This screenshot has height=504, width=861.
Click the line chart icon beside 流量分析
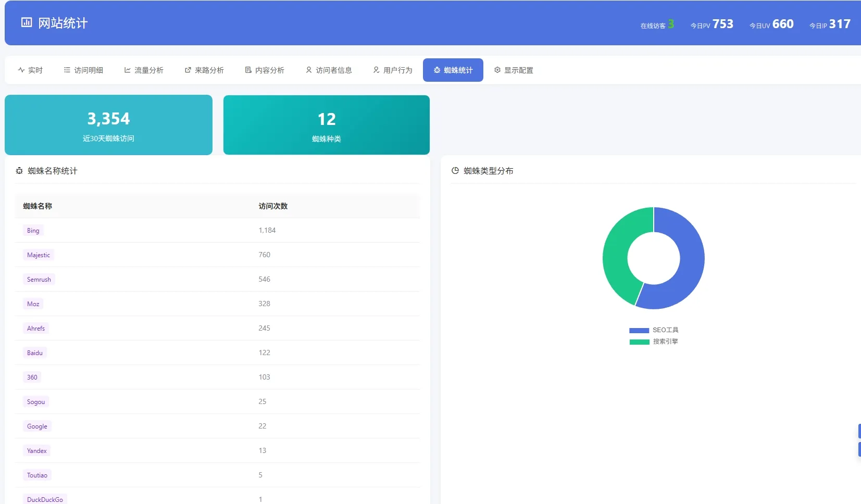click(128, 70)
